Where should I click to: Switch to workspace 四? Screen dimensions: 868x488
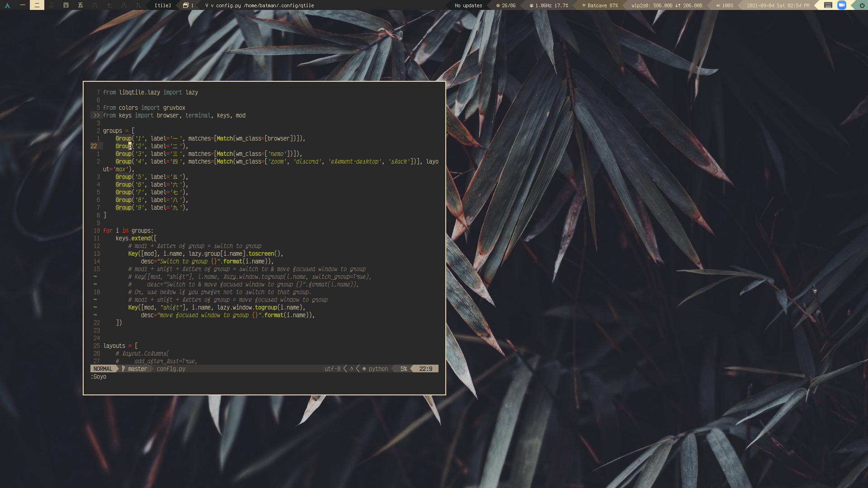coord(66,5)
